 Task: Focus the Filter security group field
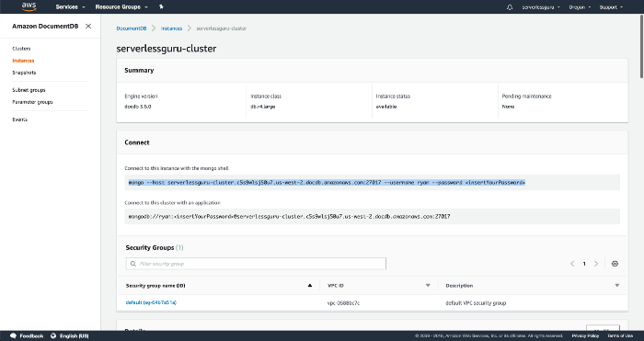256,264
